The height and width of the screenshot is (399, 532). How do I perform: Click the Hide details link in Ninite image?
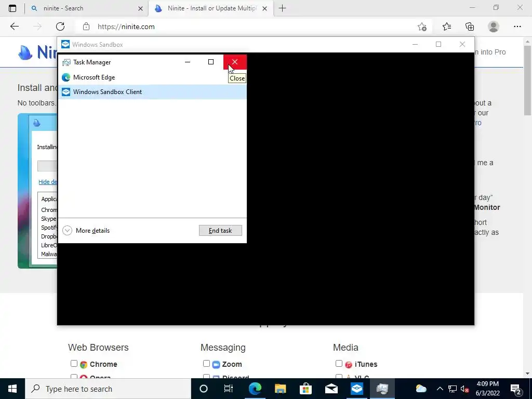47,182
